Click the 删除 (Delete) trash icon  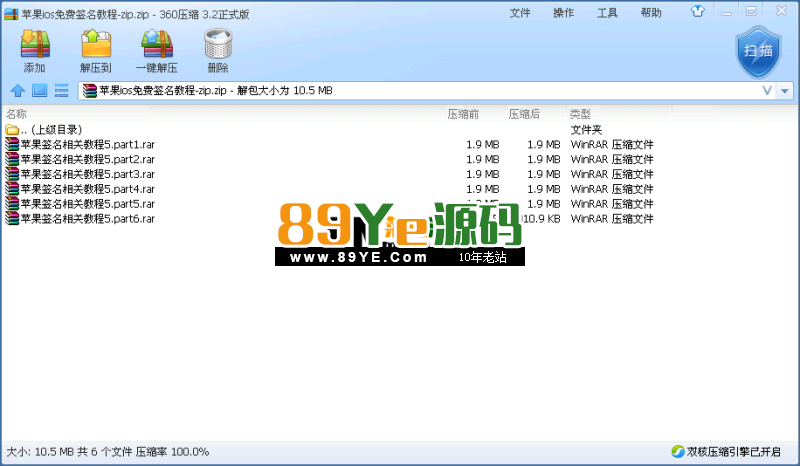[218, 44]
